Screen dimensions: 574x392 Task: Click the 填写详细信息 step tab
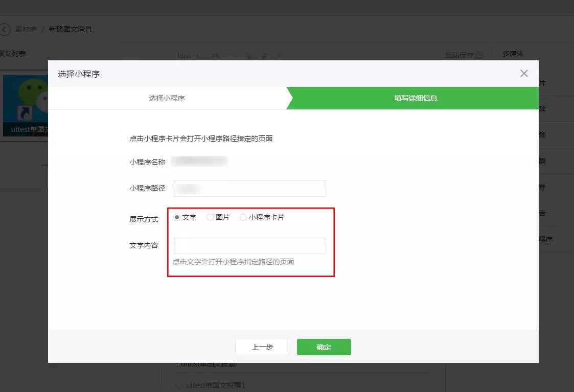click(415, 98)
